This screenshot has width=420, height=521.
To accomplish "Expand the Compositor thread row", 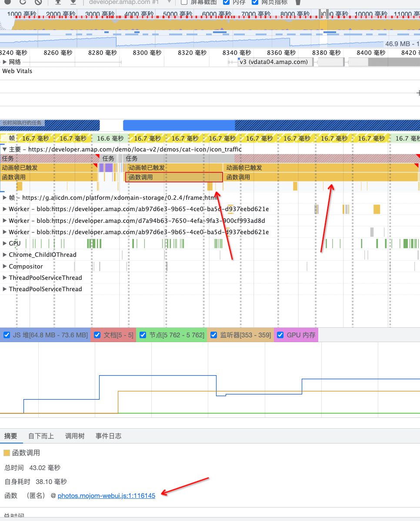I will pyautogui.click(x=5, y=266).
